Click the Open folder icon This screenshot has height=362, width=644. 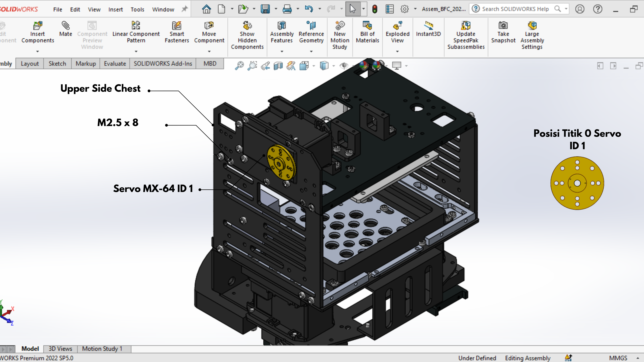[x=243, y=9]
